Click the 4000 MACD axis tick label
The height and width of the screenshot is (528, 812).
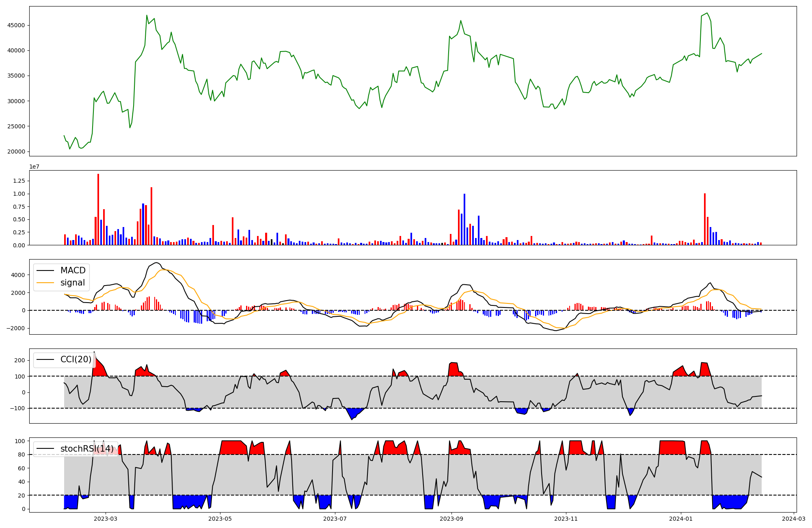coord(19,275)
